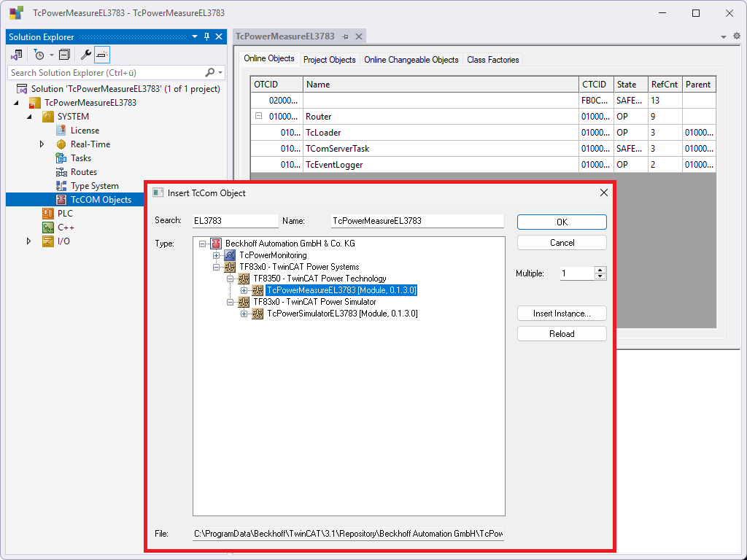Click OK in Insert TcCom Object dialog
The image size is (747, 560).
coord(562,222)
